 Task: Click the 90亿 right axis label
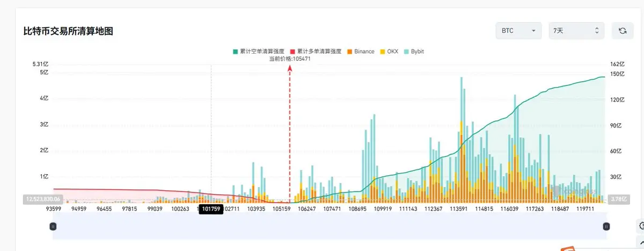click(x=615, y=126)
